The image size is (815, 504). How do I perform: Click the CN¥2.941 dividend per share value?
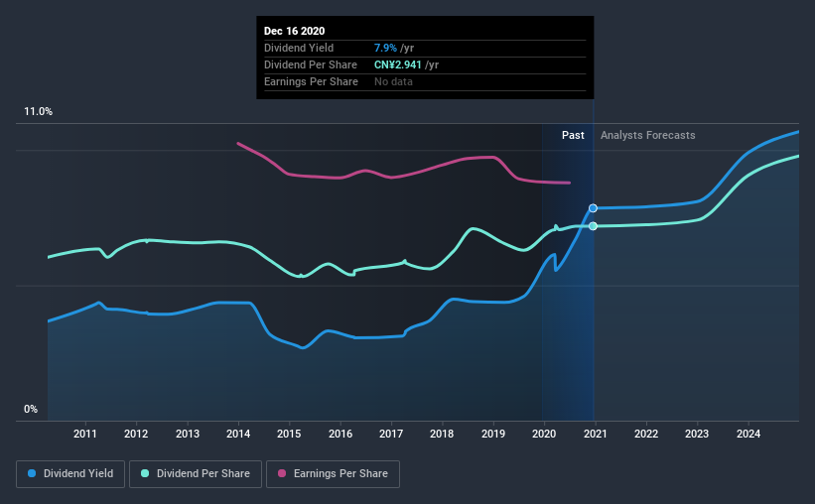(x=398, y=64)
